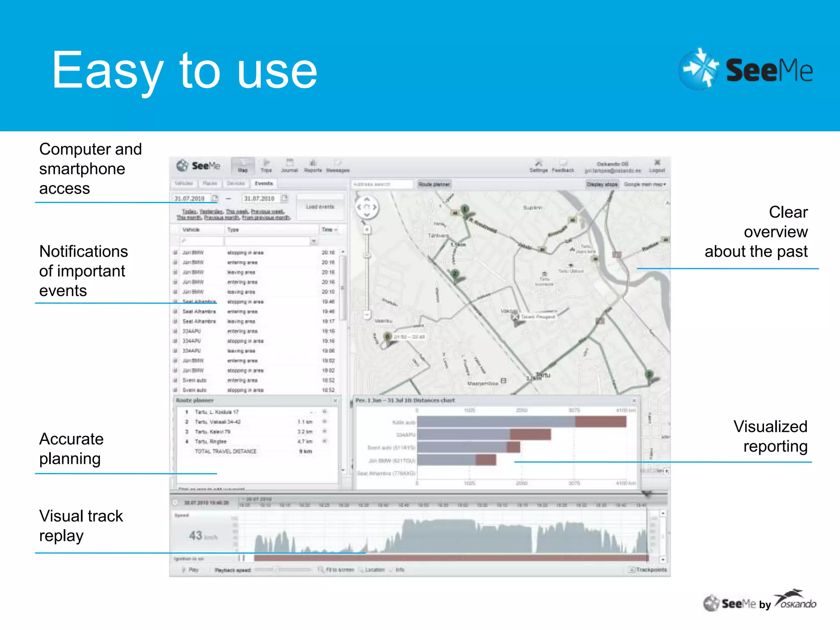
Task: Remove waypoint Tartu, Kalevi 79
Action: coord(324,431)
